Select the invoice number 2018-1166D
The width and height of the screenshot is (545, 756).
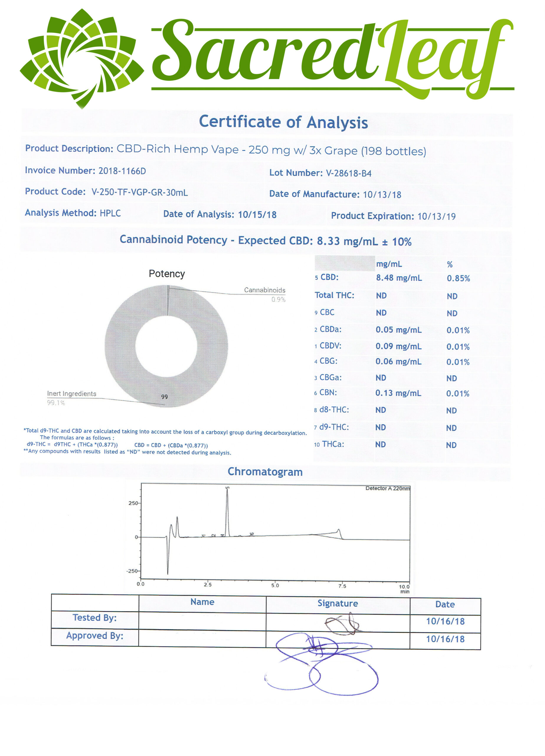(x=122, y=171)
